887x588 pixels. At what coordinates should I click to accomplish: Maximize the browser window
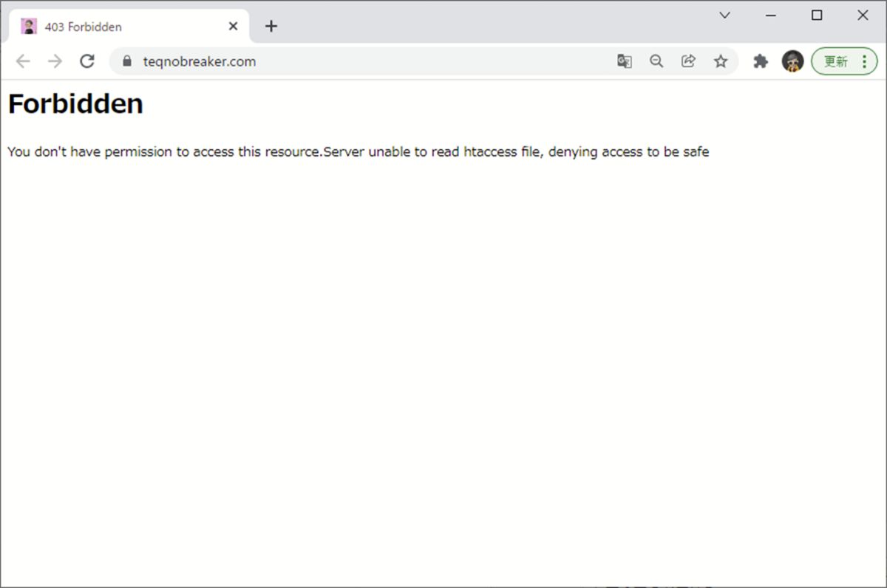click(817, 16)
